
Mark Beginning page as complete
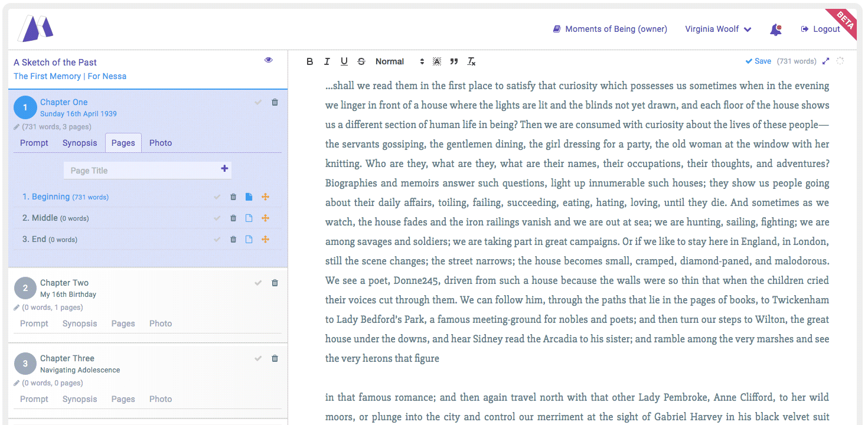click(217, 197)
